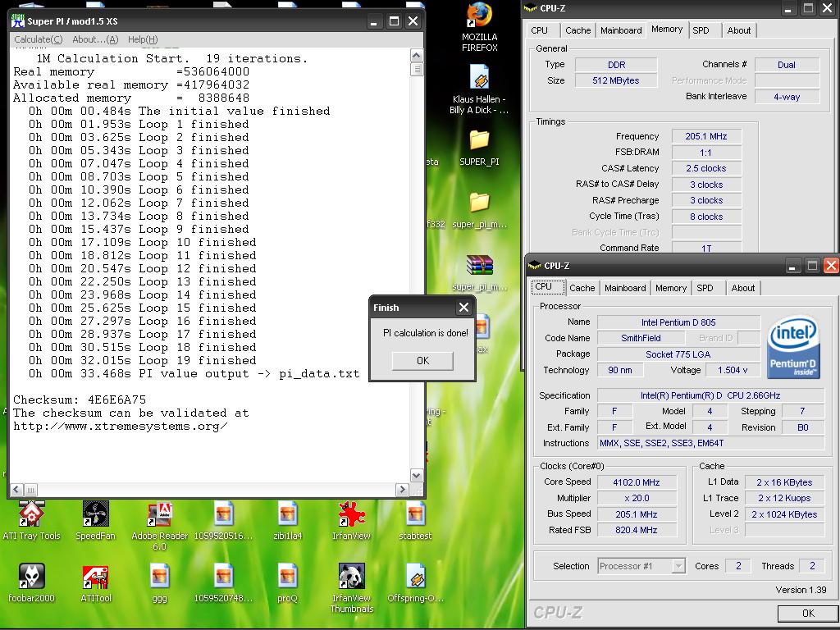Screen dimensions: 840x630
Task: Open the stabtest file icon
Action: point(415,514)
